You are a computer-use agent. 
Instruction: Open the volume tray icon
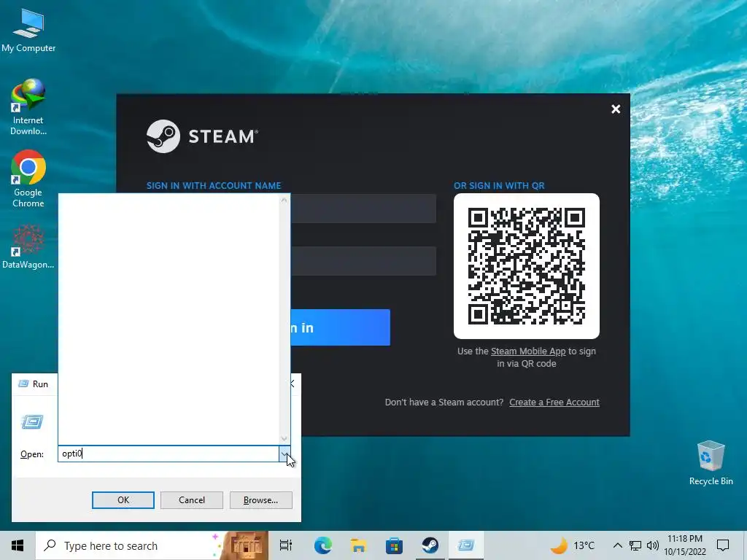(653, 545)
